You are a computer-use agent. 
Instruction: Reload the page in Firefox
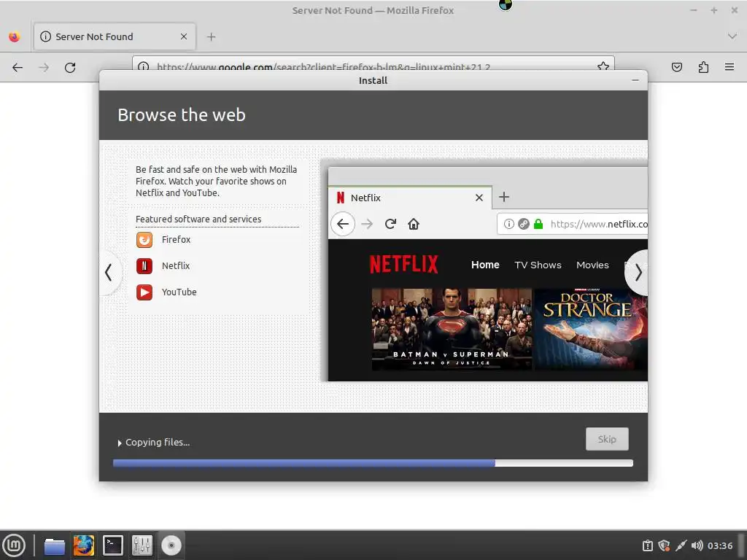(70, 68)
